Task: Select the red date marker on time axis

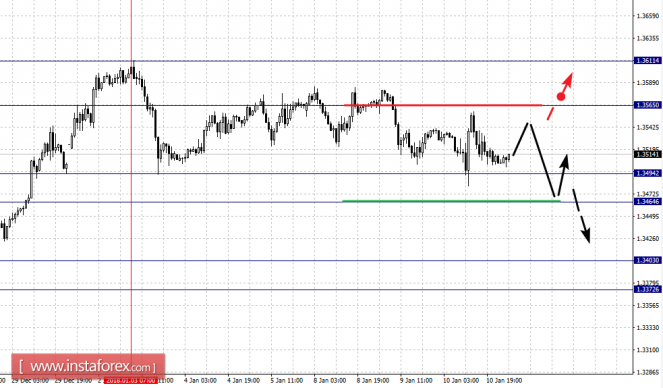Action: [131, 380]
